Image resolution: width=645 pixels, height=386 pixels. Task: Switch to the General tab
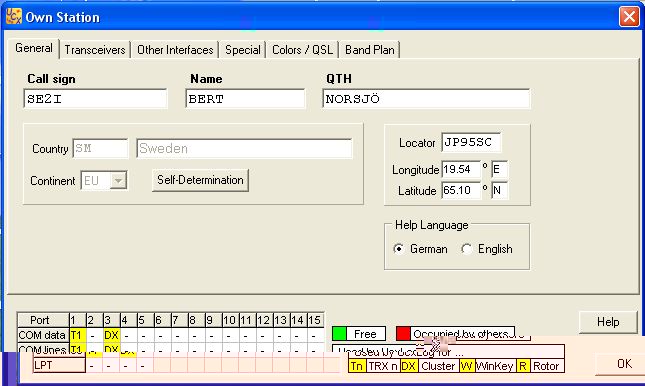pos(34,48)
